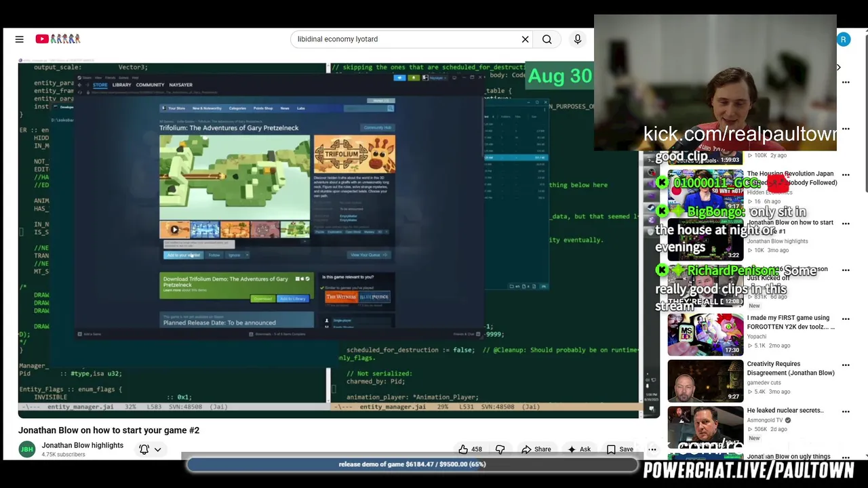Dislike the video with thumbs down
The height and width of the screenshot is (488, 868).
coord(500,449)
